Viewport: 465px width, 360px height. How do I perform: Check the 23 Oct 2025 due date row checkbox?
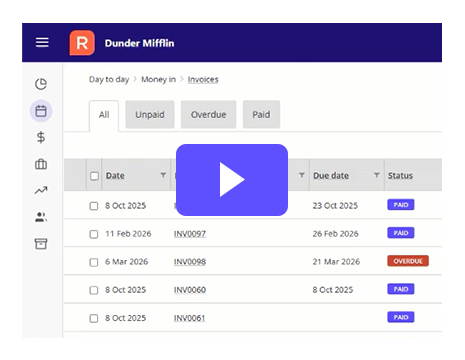pos(94,206)
